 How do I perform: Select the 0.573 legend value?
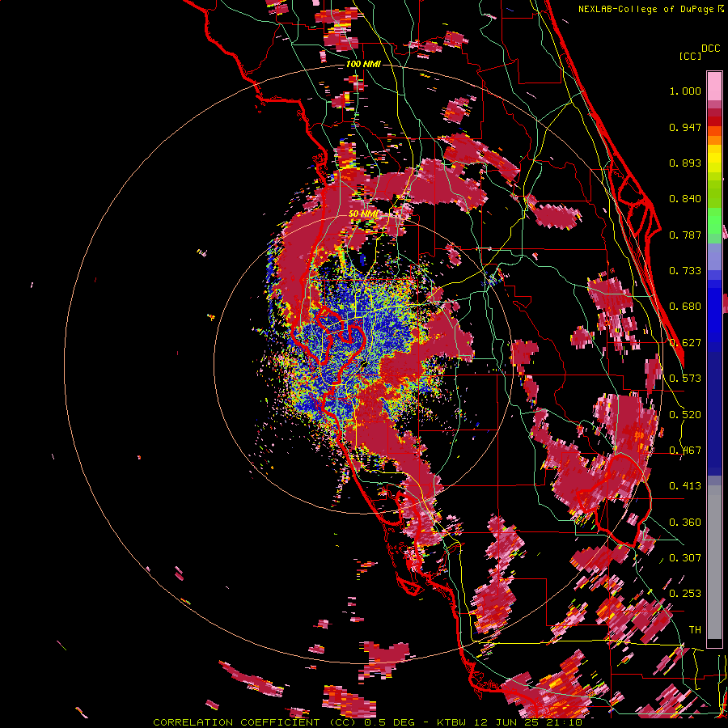coord(685,379)
